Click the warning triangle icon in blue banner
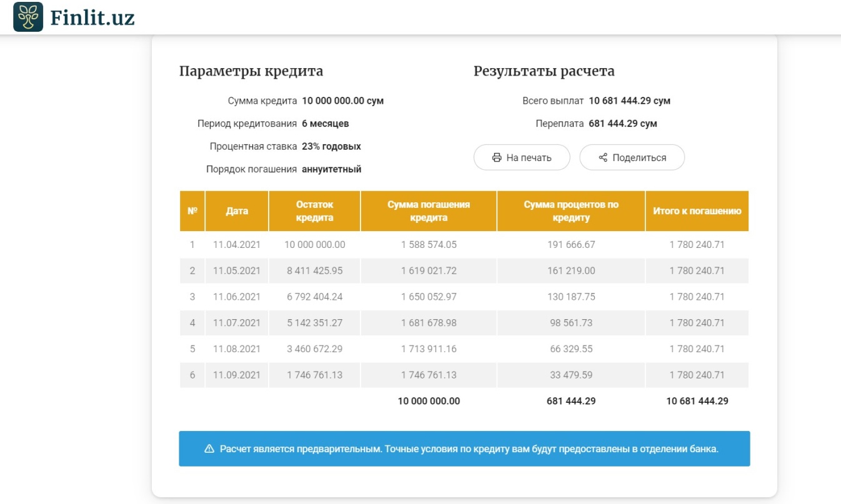Viewport: 841px width, 504px height. pos(209,448)
